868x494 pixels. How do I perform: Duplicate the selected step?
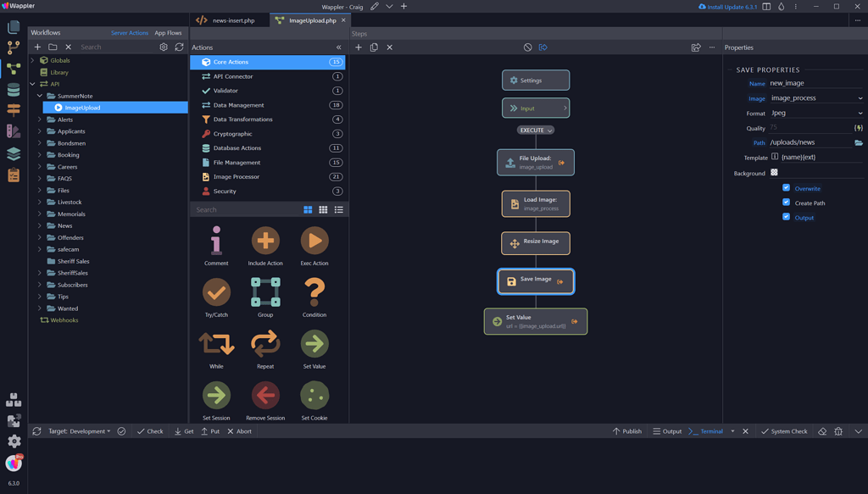point(374,47)
